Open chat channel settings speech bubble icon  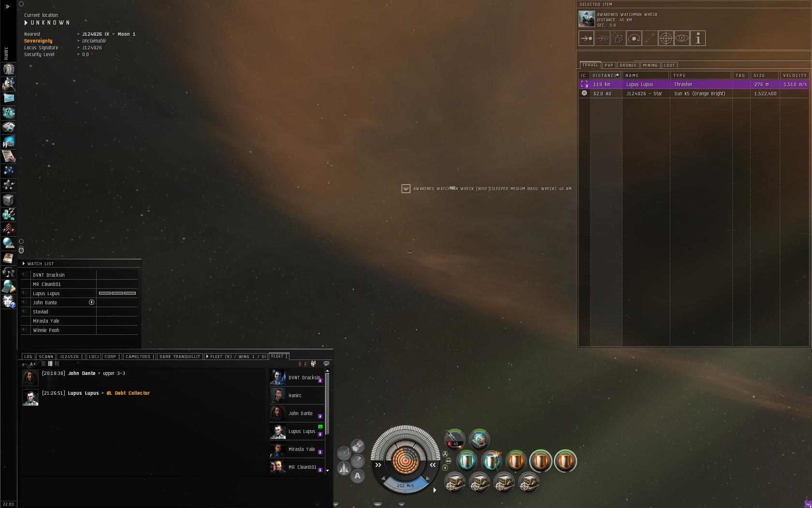[326, 364]
